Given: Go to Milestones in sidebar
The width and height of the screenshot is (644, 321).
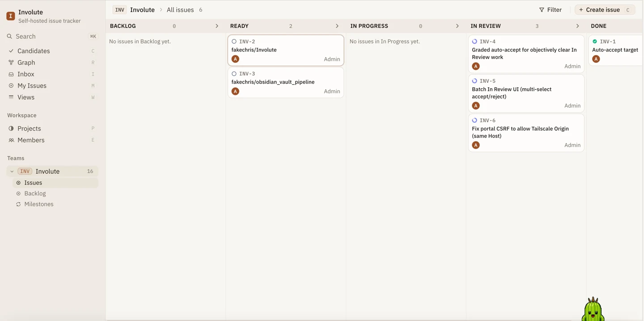Looking at the screenshot, I should click(x=55, y=204).
